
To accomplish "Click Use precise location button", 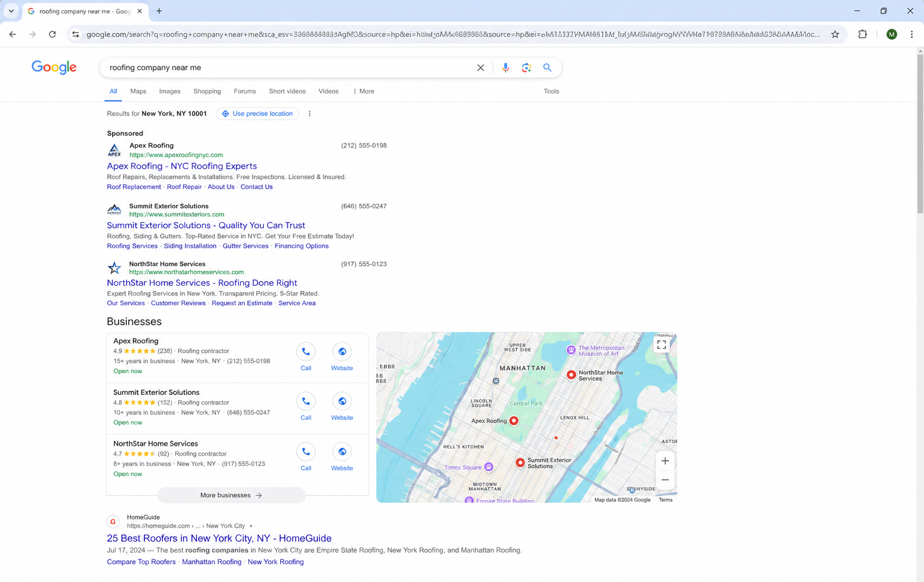I will tap(258, 114).
